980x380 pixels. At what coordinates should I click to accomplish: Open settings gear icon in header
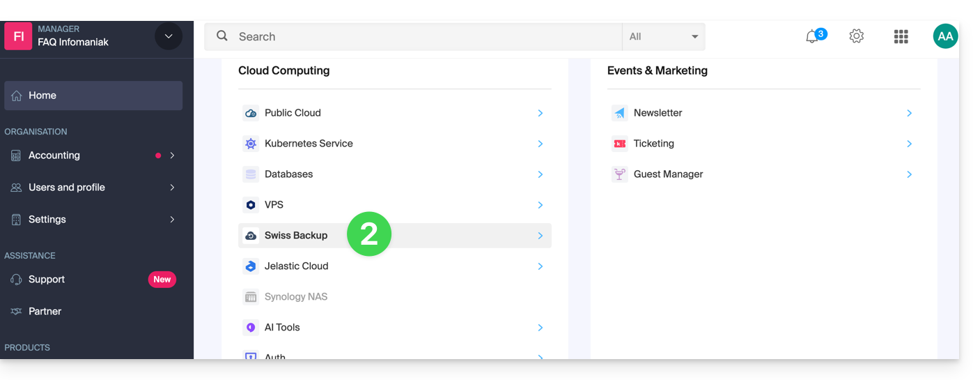tap(856, 36)
